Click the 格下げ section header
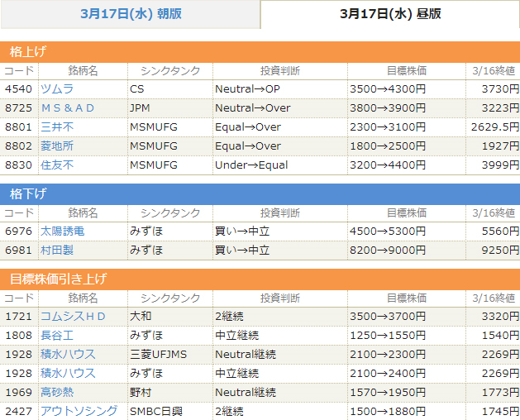520x420 pixels. pos(260,194)
